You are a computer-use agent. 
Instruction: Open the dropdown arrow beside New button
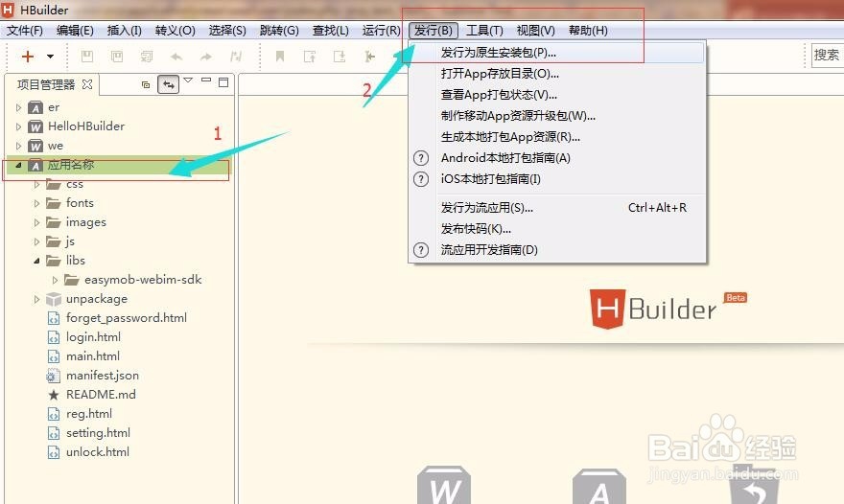50,56
